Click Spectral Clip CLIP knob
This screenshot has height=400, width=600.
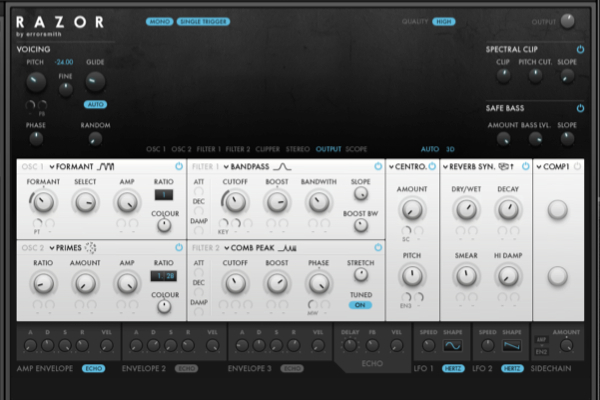[x=503, y=76]
